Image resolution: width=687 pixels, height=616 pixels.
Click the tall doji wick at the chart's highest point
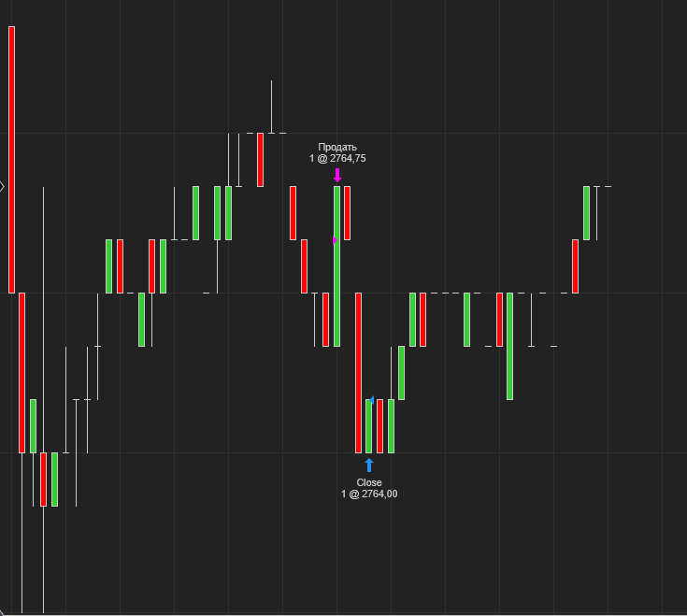tap(272, 107)
